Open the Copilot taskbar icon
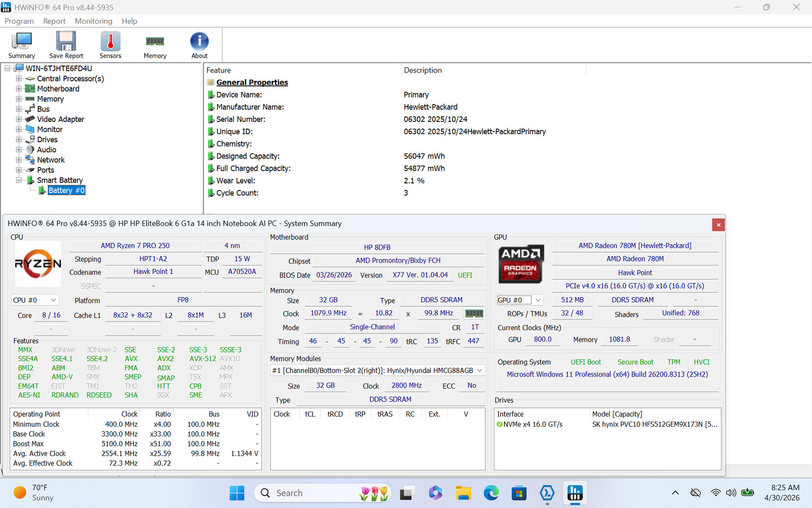Viewport: 812px width, 508px height. pos(435,493)
